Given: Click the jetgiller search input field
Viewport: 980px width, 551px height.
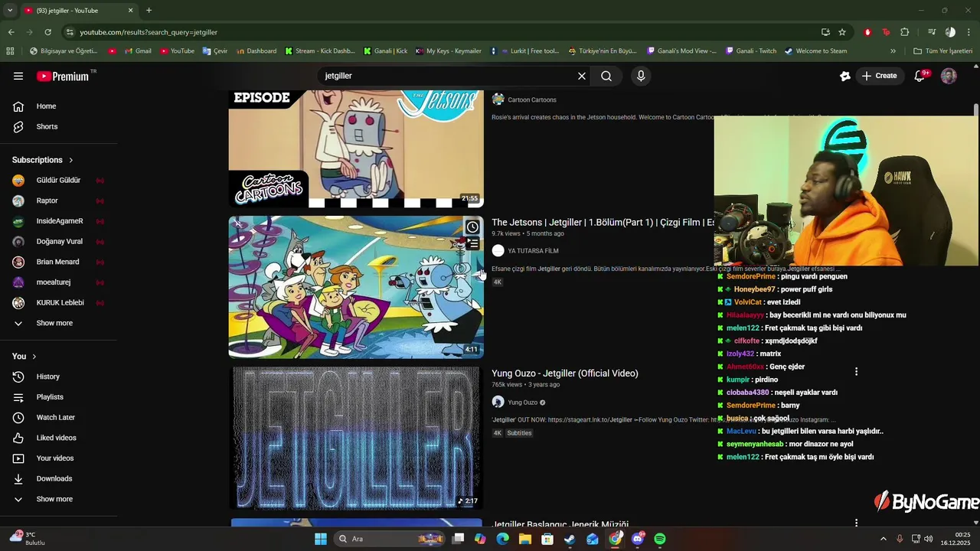Looking at the screenshot, I should click(448, 76).
